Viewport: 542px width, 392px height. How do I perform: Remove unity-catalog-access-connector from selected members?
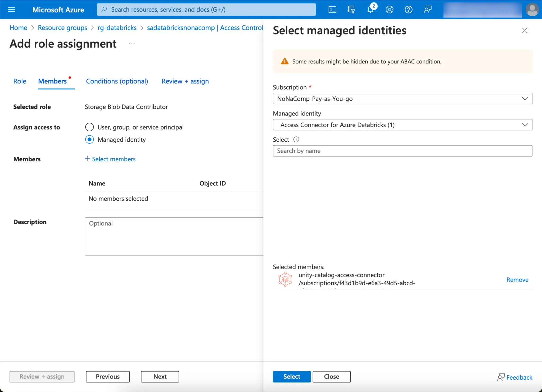(517, 280)
